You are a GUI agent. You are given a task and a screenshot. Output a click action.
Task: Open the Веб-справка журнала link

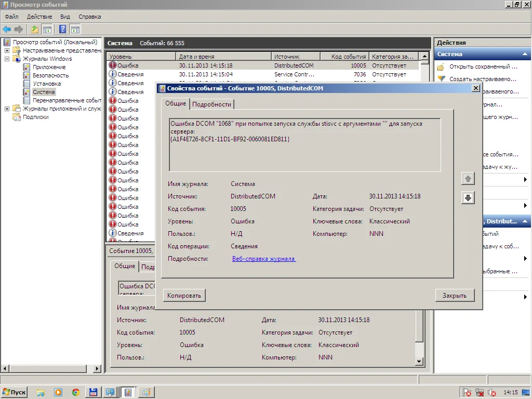click(x=263, y=259)
